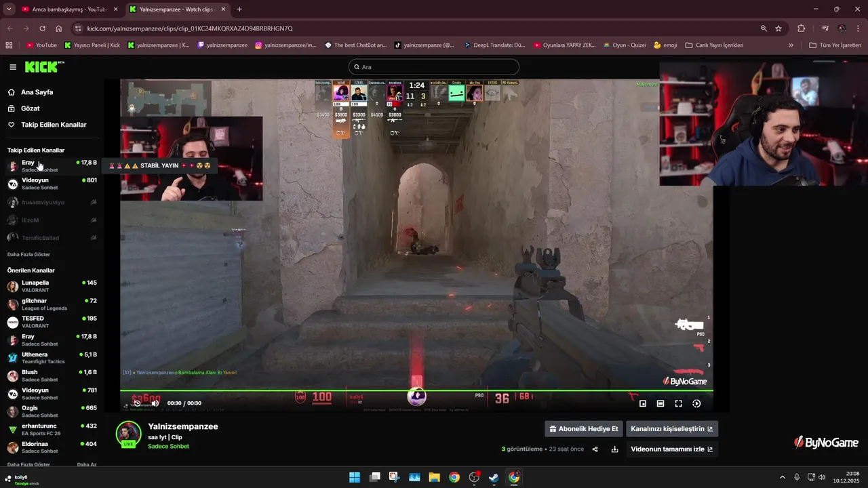Screen dimensions: 868x488
Task: Open page zoom magnifier icon
Action: [764, 28]
